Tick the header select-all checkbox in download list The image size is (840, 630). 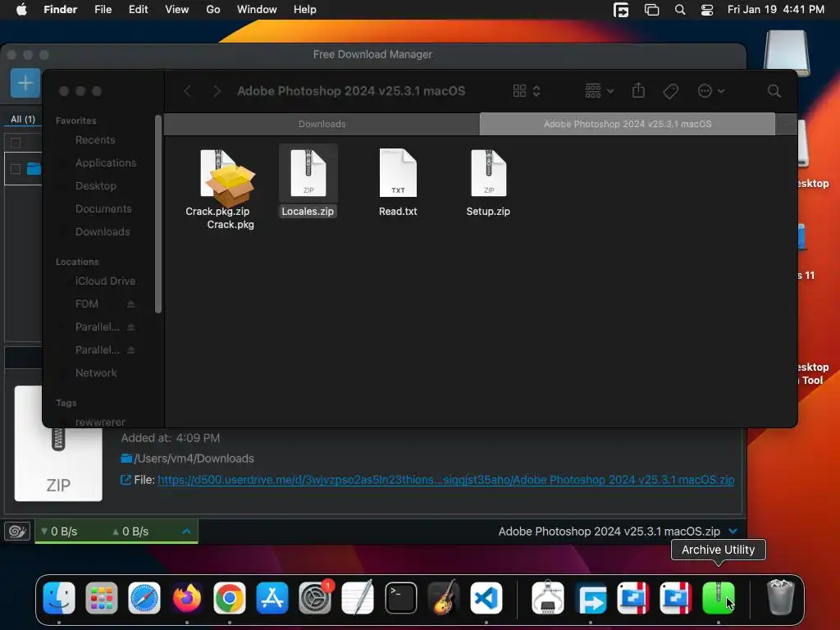point(16,143)
